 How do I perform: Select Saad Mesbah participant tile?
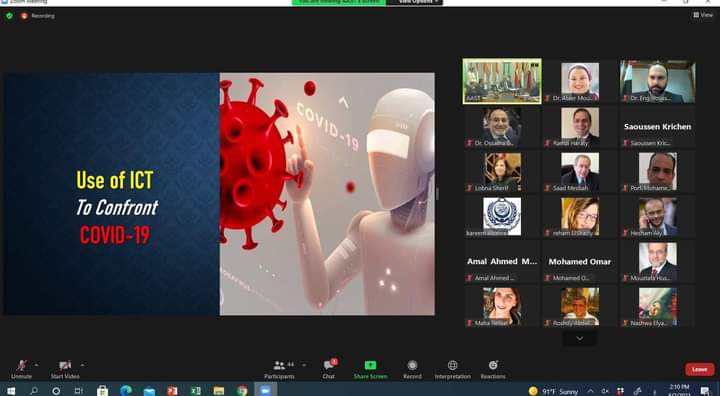coord(579,171)
